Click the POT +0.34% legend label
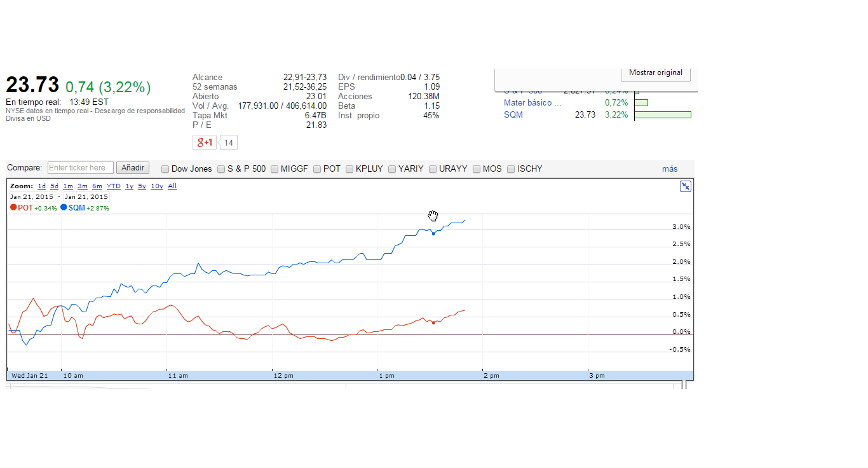Screen dimensions: 868x468 (x=37, y=208)
